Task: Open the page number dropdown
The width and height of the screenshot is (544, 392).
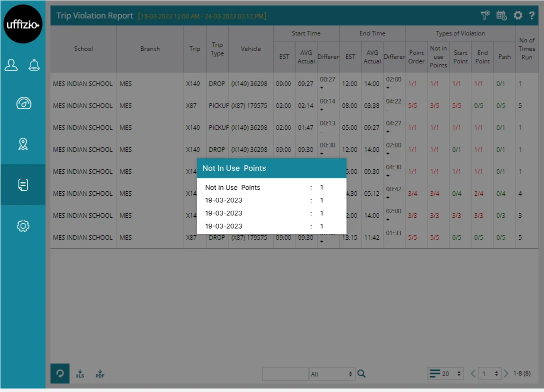Action: (489, 374)
